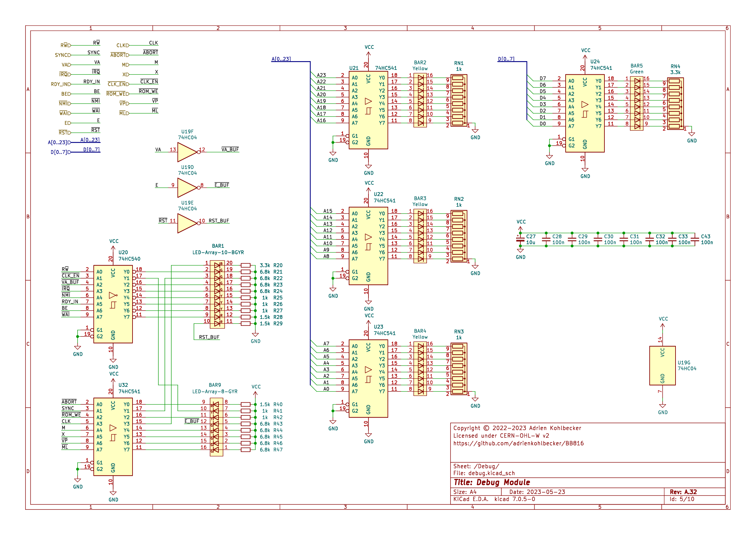Click the C27 10u polarized capacitor
Screen dimensions: 756x535
pos(520,239)
